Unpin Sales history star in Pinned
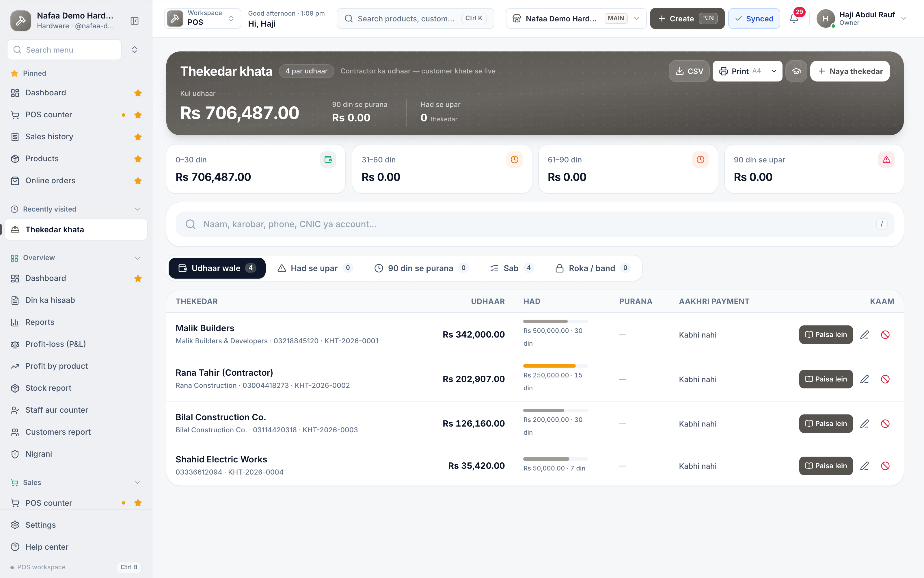924x578 pixels. (138, 136)
